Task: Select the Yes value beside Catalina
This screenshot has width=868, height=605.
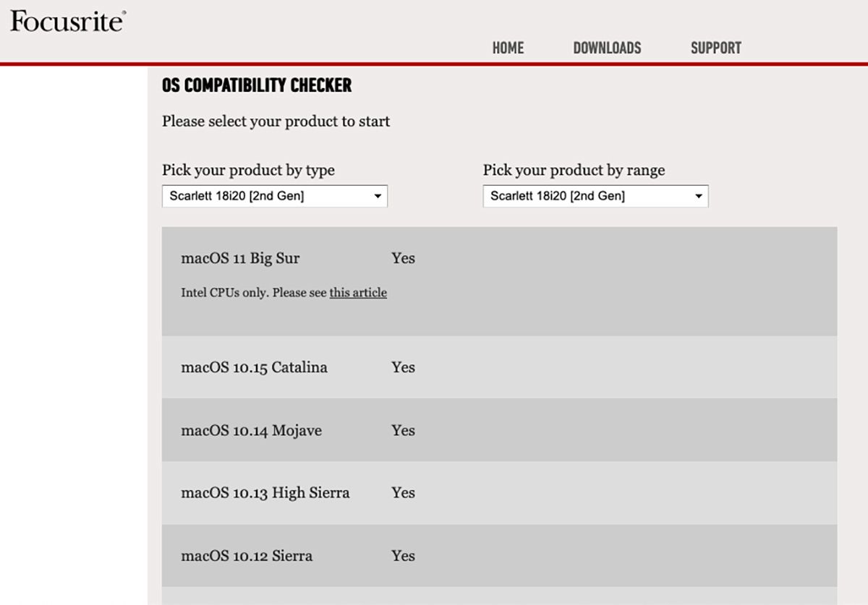Action: click(403, 367)
